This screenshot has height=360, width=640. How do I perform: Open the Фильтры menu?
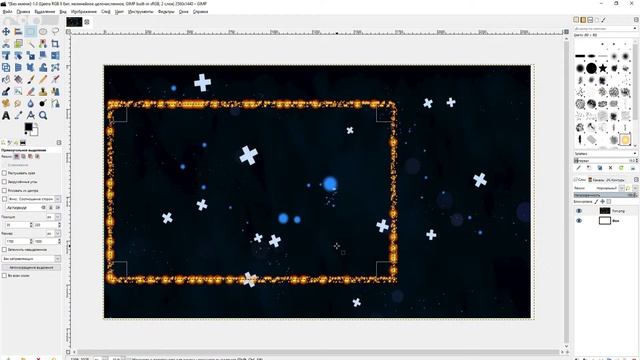pyautogui.click(x=166, y=12)
